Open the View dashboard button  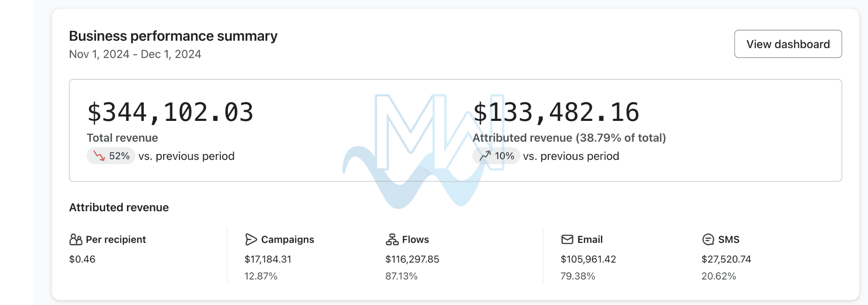(x=788, y=44)
